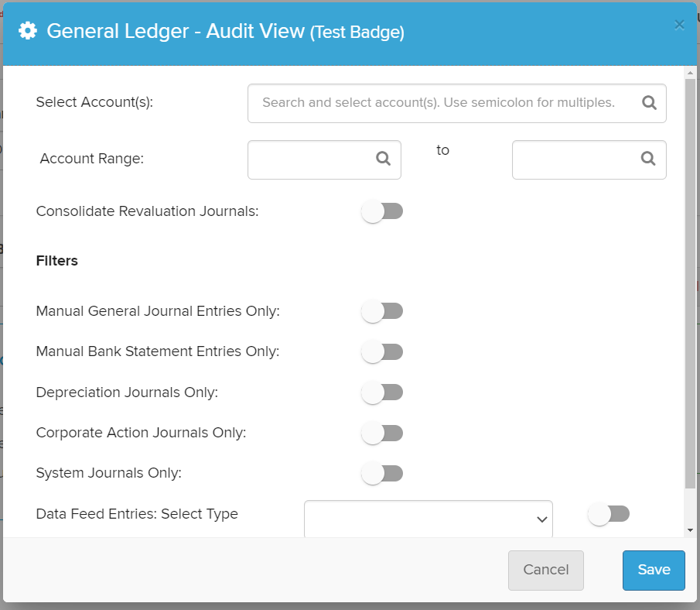Open the Data Feed Entries type dropdown
The height and width of the screenshot is (610, 700).
[x=428, y=519]
